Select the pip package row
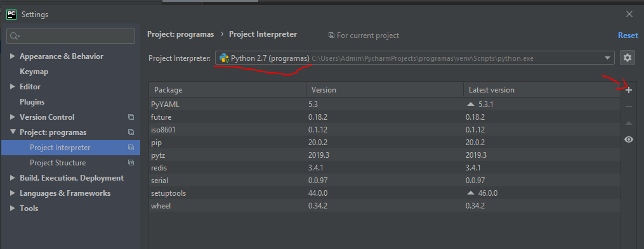Screen dimensions: 644x249 point(384,143)
